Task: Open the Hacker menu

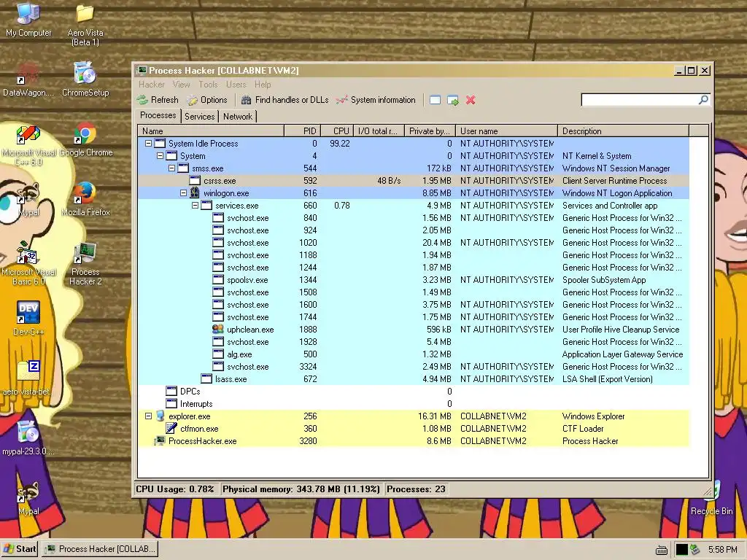Action: point(152,85)
